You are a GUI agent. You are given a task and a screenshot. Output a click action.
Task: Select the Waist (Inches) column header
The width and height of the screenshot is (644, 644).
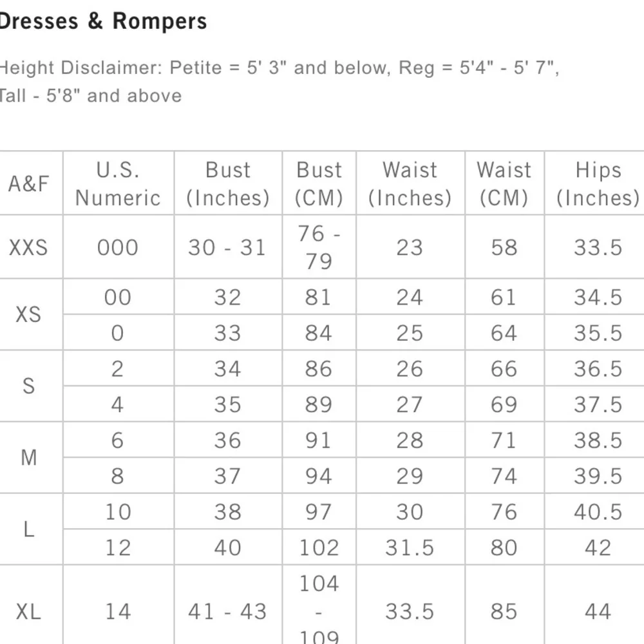tap(410, 184)
